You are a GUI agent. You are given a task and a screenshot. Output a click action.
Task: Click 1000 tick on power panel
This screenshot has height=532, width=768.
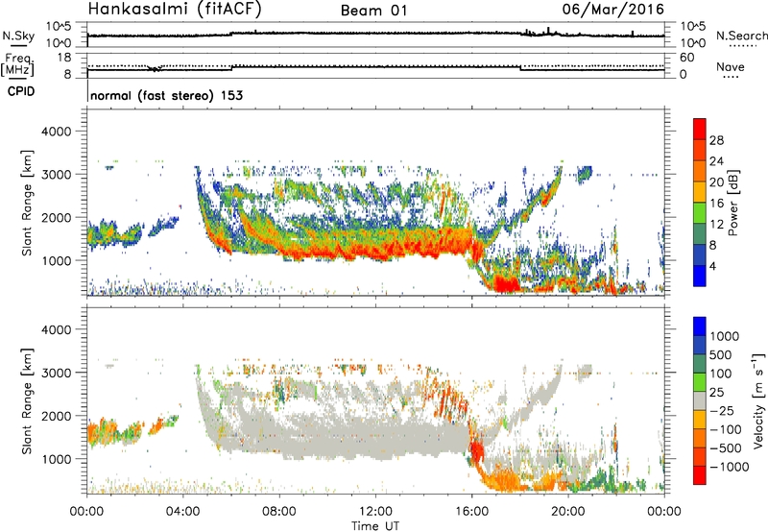click(x=56, y=260)
